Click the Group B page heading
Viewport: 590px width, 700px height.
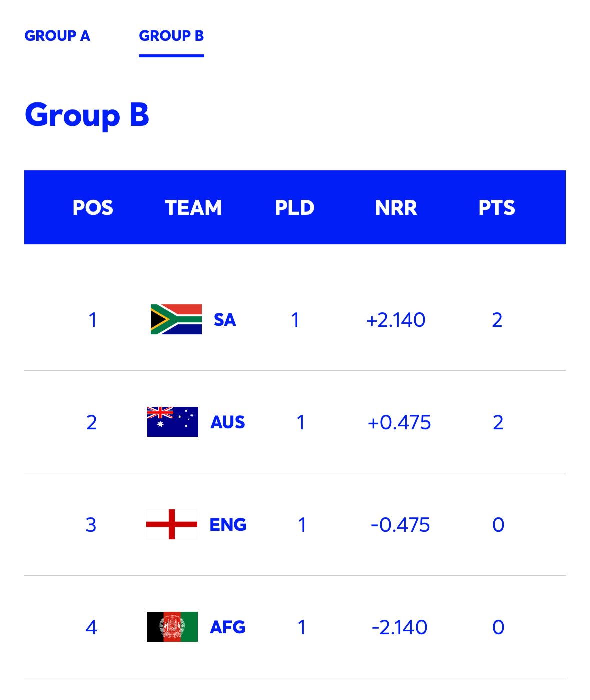(88, 116)
